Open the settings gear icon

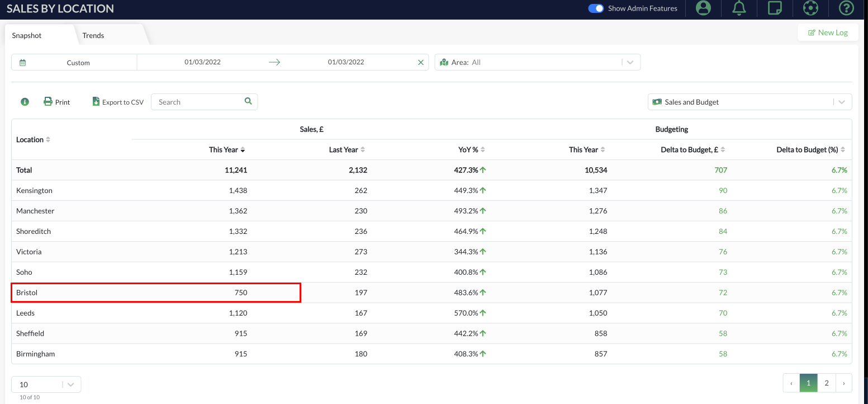click(x=810, y=8)
